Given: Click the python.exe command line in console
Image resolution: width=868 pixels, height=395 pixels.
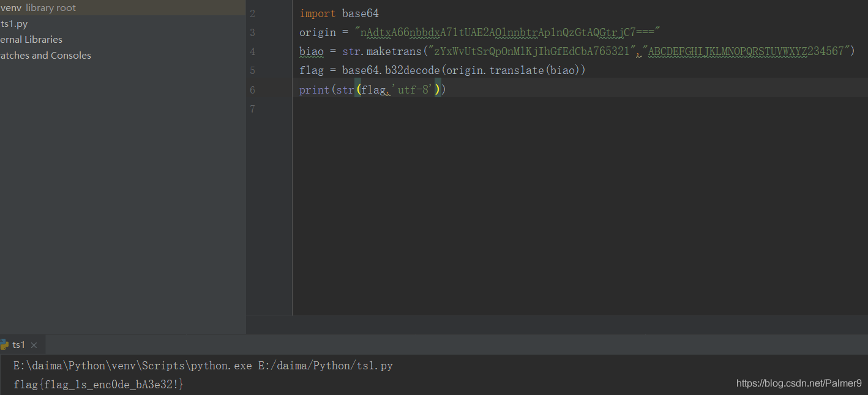Looking at the screenshot, I should pos(203,366).
